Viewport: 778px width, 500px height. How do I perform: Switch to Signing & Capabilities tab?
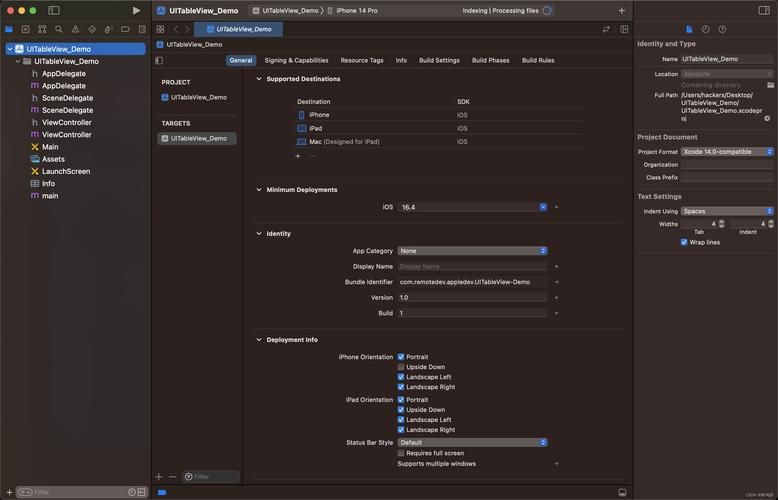296,61
